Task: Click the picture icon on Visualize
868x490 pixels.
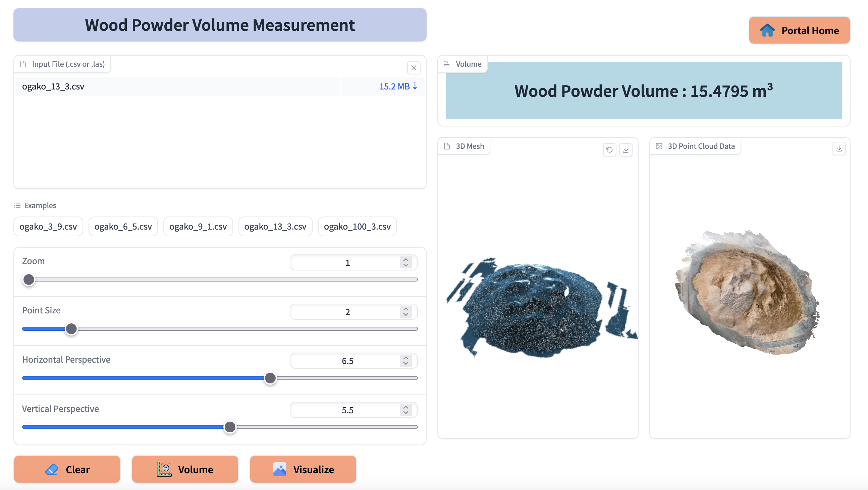Action: pos(279,469)
